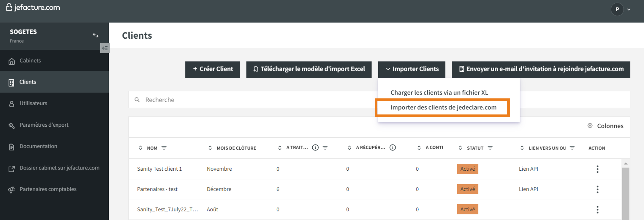Select client name Partenaires - test

(157, 189)
